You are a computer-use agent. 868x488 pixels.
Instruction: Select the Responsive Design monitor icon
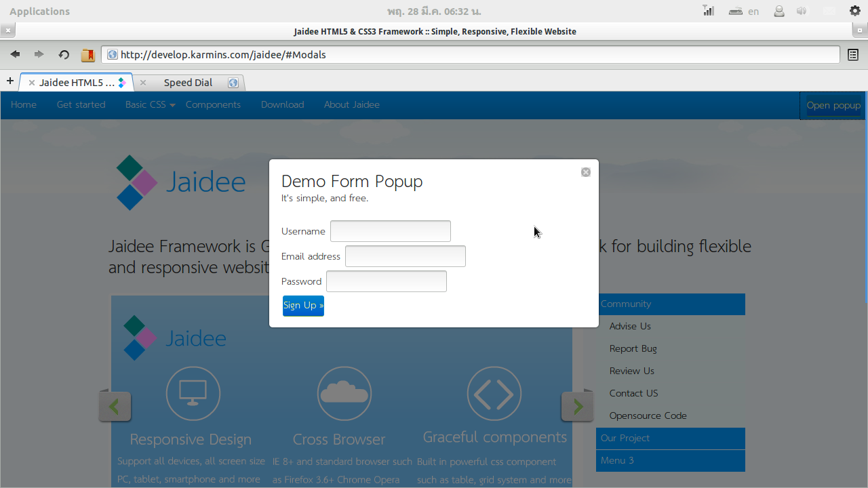(193, 393)
